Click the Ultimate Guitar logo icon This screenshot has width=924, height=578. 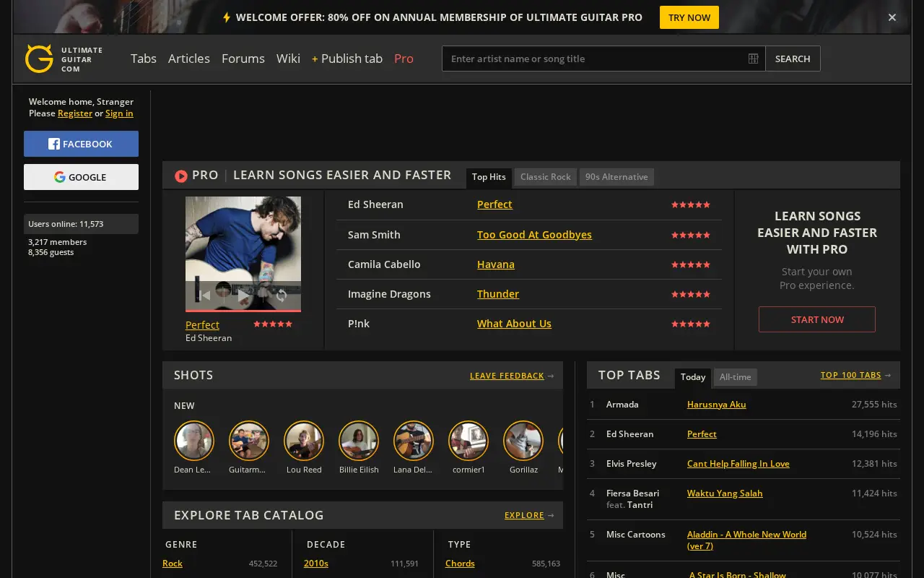click(x=39, y=59)
